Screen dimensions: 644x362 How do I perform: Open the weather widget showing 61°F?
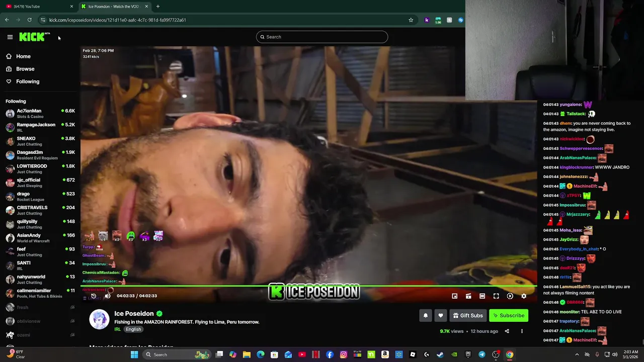point(15,354)
